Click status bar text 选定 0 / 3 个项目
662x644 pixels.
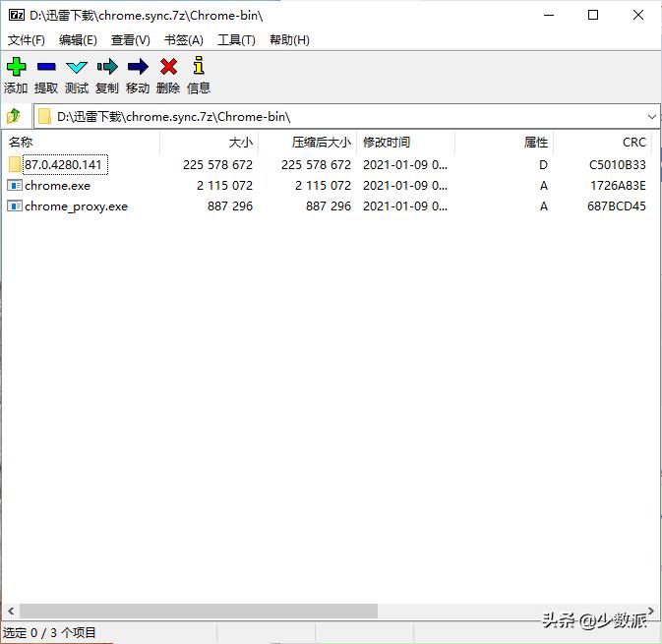tap(49, 632)
